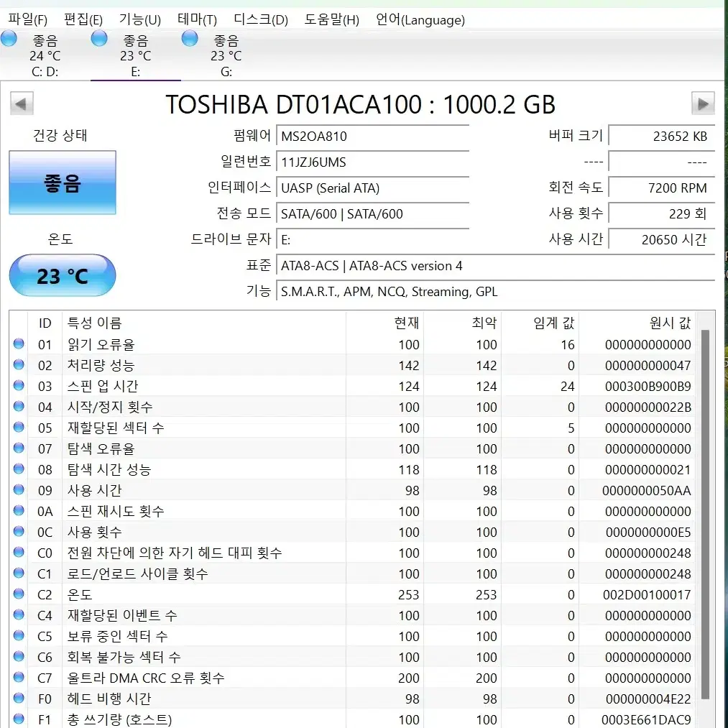Click the power-on count value 229 회
The image size is (728, 728).
[x=661, y=214]
